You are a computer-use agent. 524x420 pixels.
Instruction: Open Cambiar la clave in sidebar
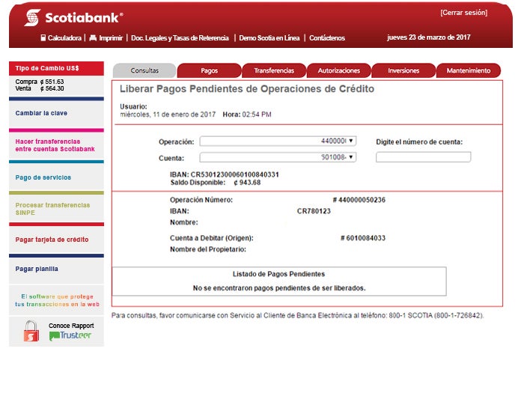tap(41, 114)
